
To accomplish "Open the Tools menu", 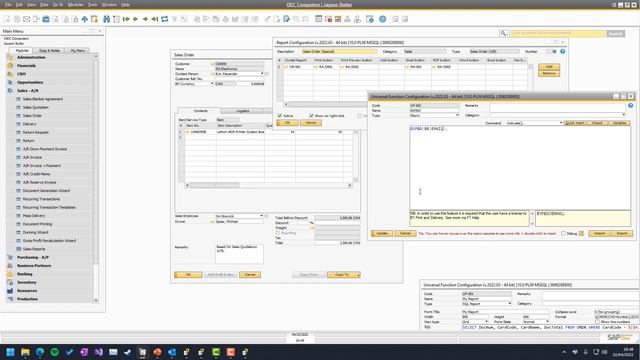I will [93, 4].
